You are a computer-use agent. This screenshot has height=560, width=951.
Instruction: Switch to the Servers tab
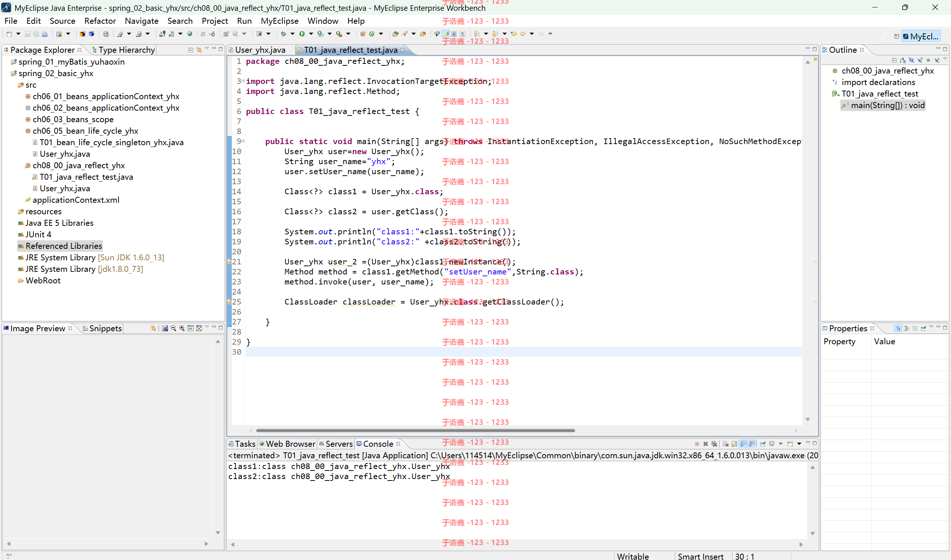click(x=335, y=444)
